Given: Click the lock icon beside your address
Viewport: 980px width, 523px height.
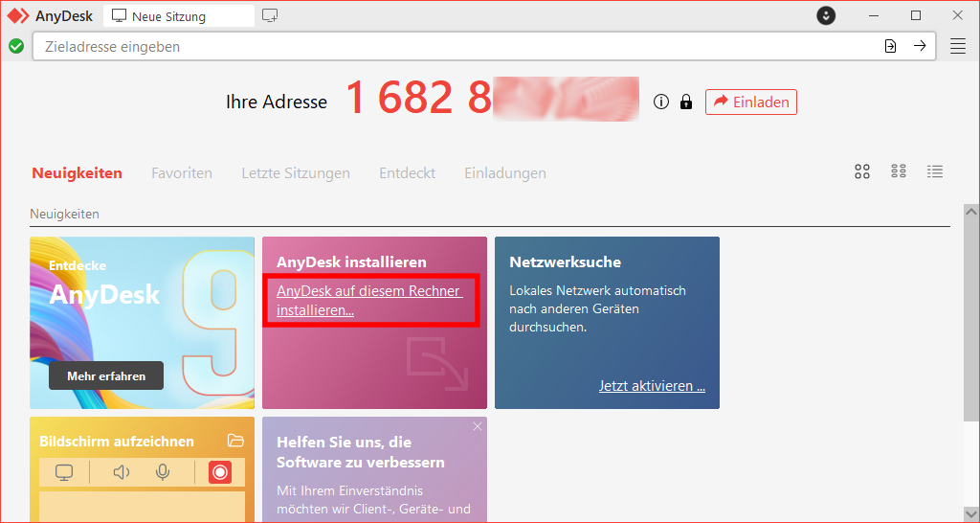Looking at the screenshot, I should pyautogui.click(x=686, y=102).
